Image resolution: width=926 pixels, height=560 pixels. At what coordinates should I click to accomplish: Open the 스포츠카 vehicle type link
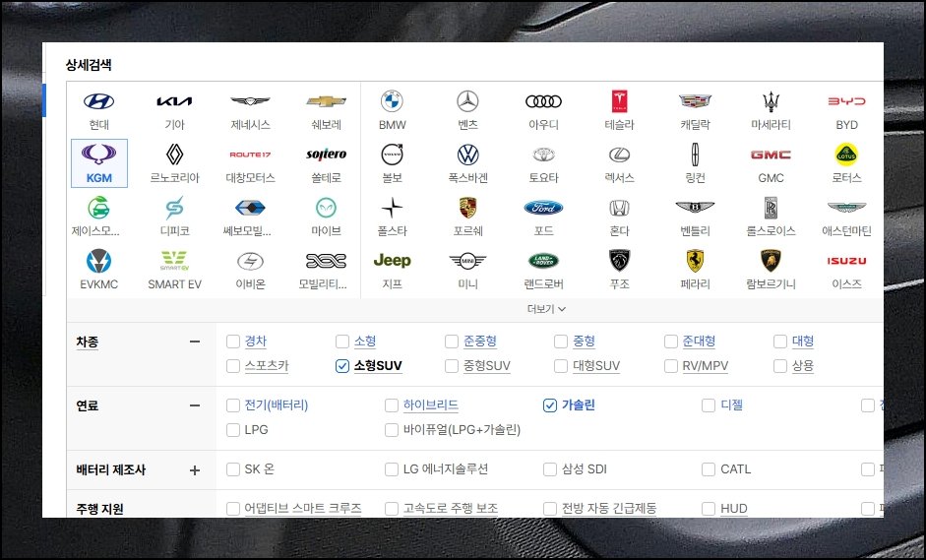(267, 366)
